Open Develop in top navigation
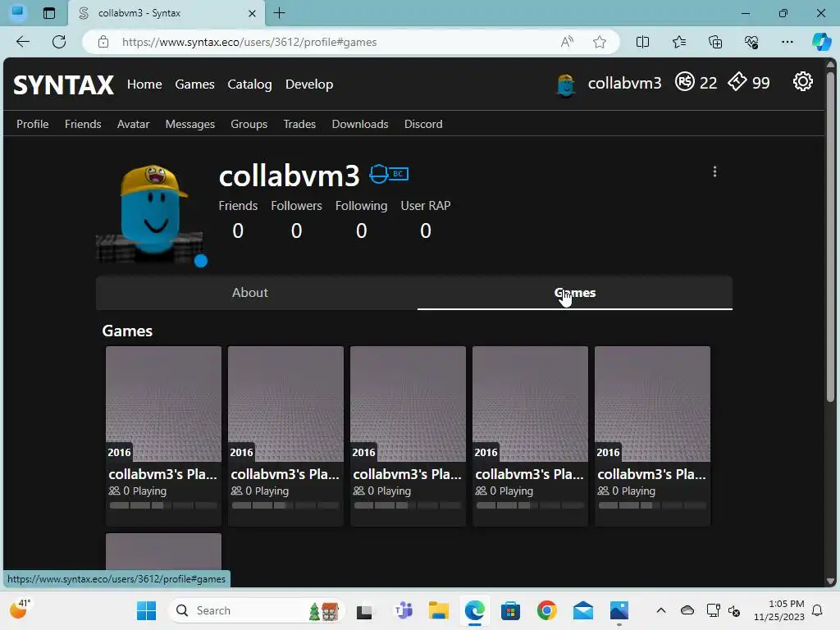This screenshot has height=630, width=840. tap(309, 84)
